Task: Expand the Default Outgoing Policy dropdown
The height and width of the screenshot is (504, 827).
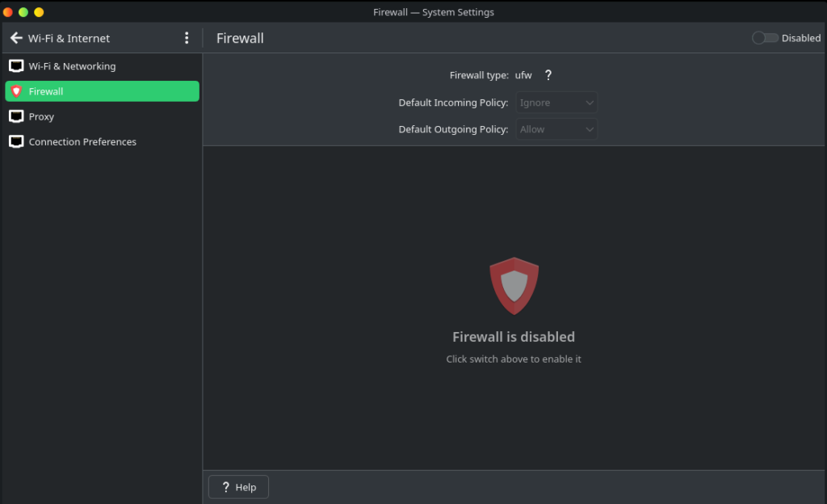Action: pos(556,129)
